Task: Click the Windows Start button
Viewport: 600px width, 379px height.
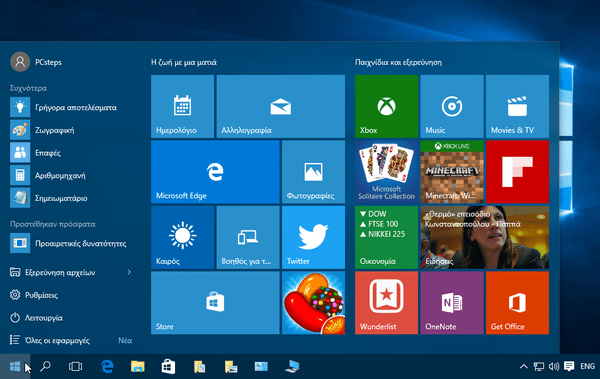Action: pyautogui.click(x=15, y=366)
